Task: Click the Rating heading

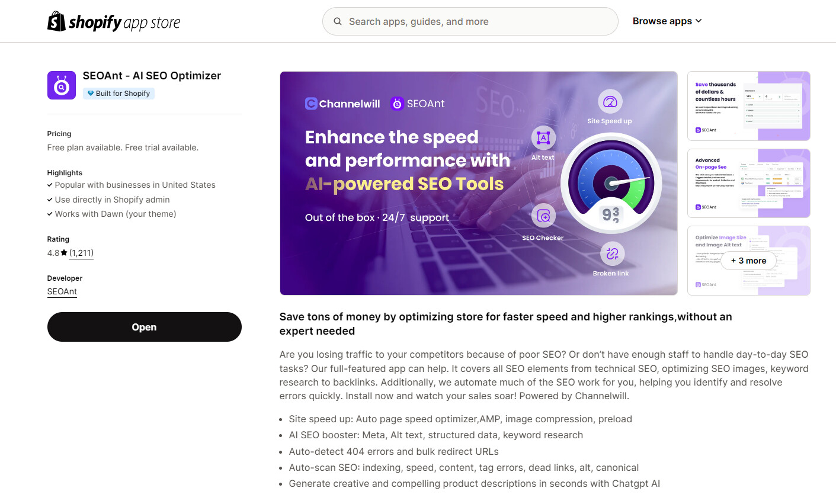Action: [58, 239]
